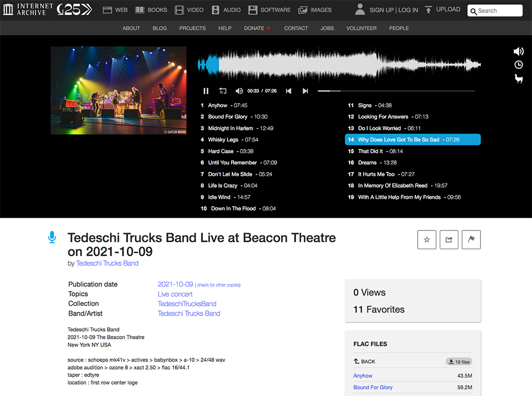
Task: Click Sign Up | Log In
Action: click(x=393, y=10)
